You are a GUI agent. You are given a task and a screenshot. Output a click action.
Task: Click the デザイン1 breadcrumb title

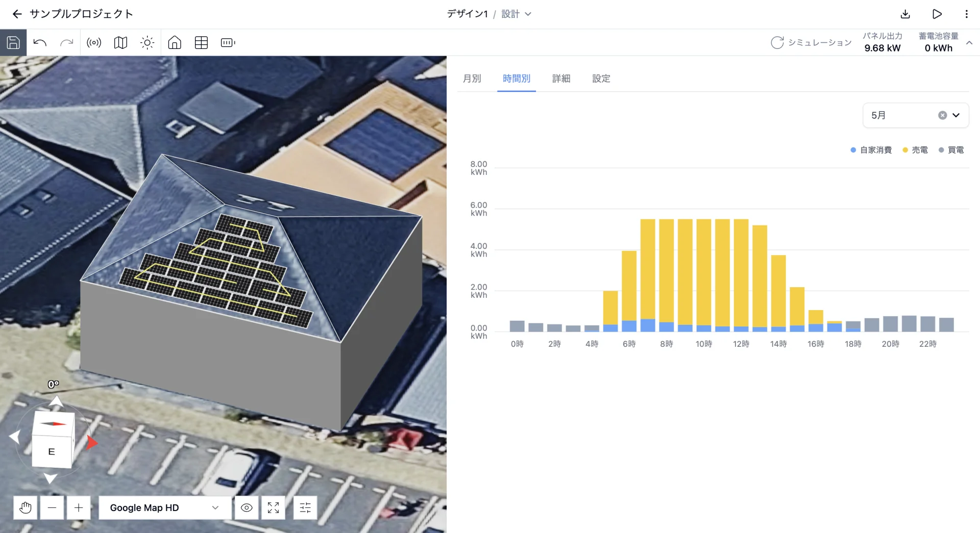coord(467,14)
